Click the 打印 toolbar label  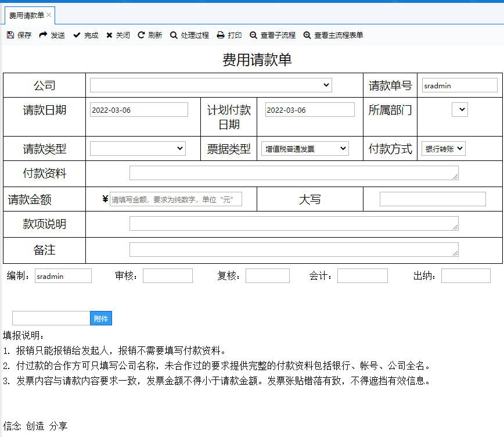pyautogui.click(x=235, y=35)
